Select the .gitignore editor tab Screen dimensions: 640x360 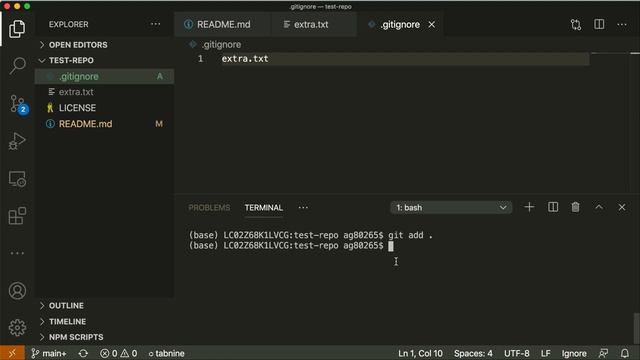(400, 24)
